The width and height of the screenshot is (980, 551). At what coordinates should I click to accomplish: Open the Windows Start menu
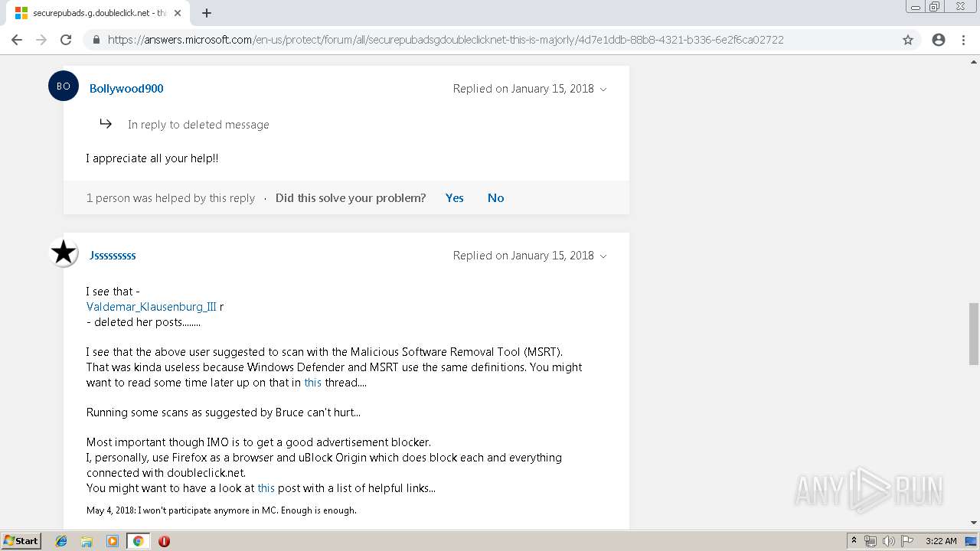[x=21, y=541]
